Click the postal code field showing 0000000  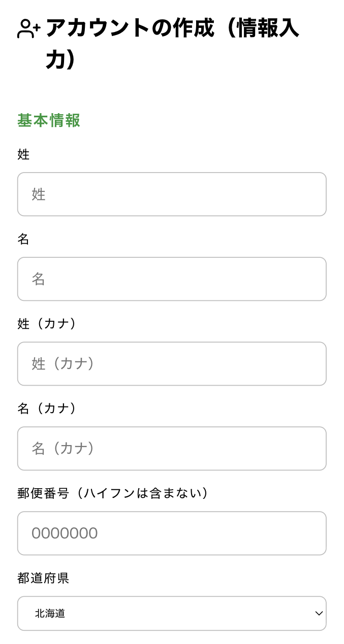coord(172,533)
